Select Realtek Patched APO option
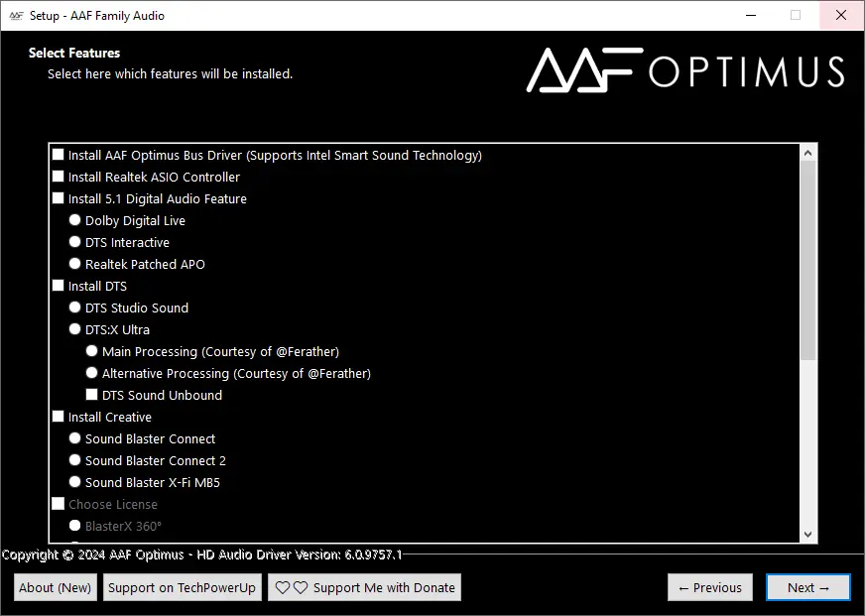Image resolution: width=865 pixels, height=616 pixels. [74, 264]
